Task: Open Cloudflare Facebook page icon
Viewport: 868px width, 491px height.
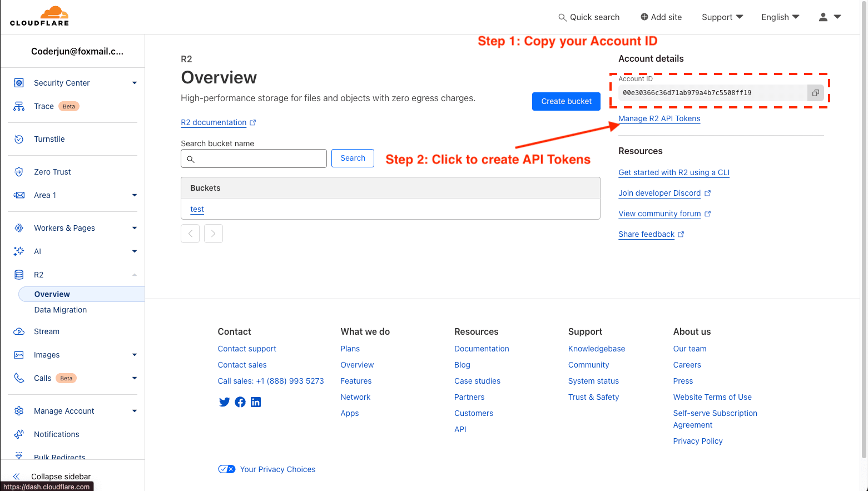Action: pyautogui.click(x=240, y=402)
